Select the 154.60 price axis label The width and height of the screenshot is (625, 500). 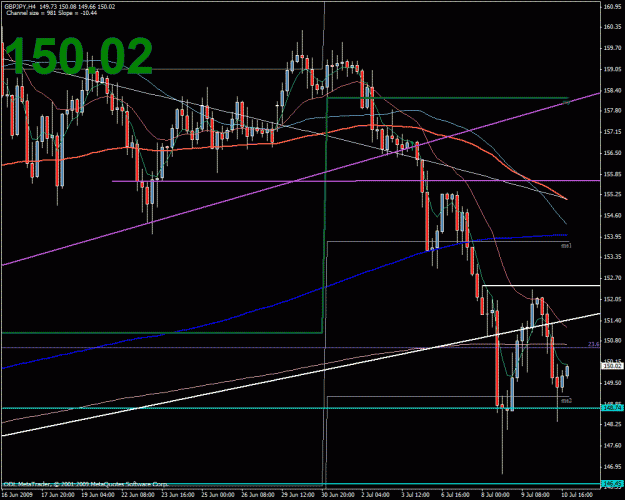click(x=612, y=216)
